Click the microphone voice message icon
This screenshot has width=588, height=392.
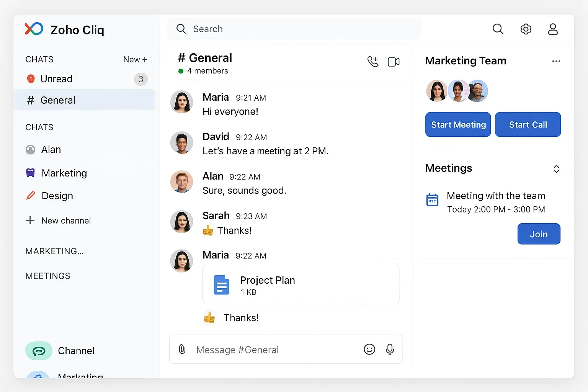[x=390, y=349]
